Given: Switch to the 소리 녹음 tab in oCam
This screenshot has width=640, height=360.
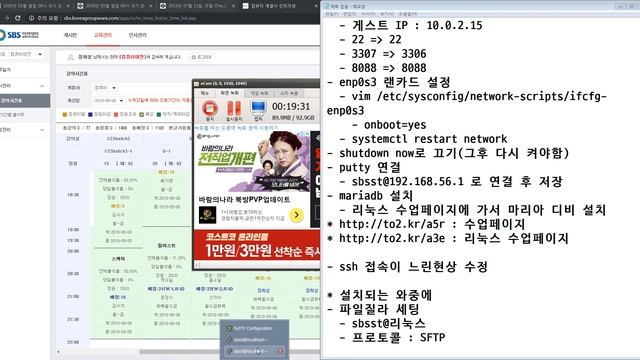Looking at the screenshot, I should point(289,93).
